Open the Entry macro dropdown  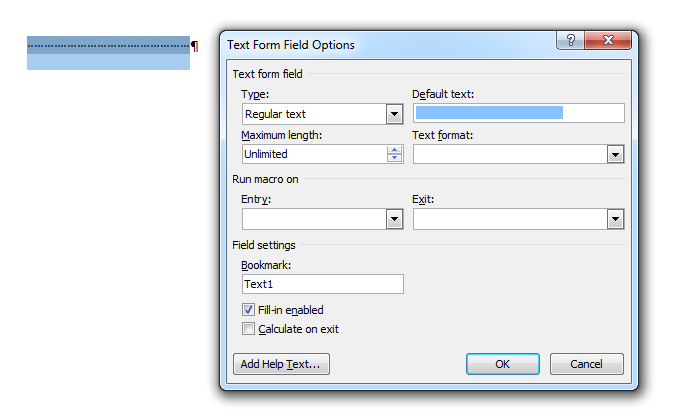394,219
